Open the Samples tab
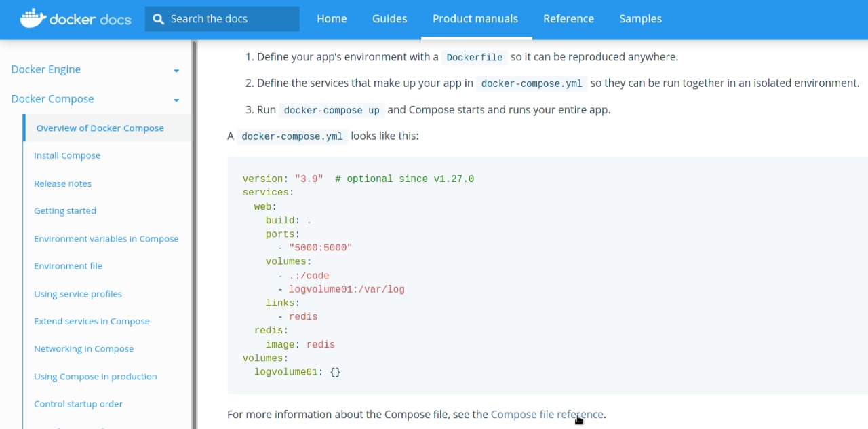The height and width of the screenshot is (429, 868). coord(640,19)
